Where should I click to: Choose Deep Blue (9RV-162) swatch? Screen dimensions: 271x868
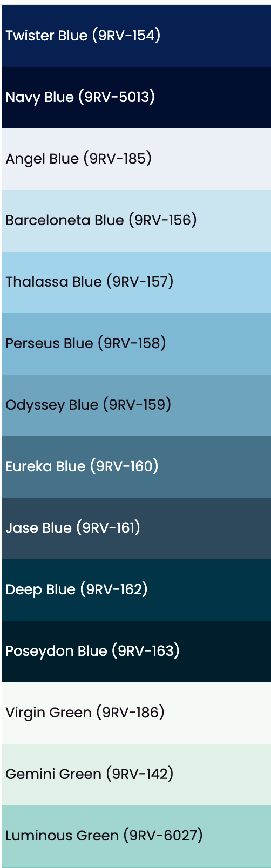(137, 590)
